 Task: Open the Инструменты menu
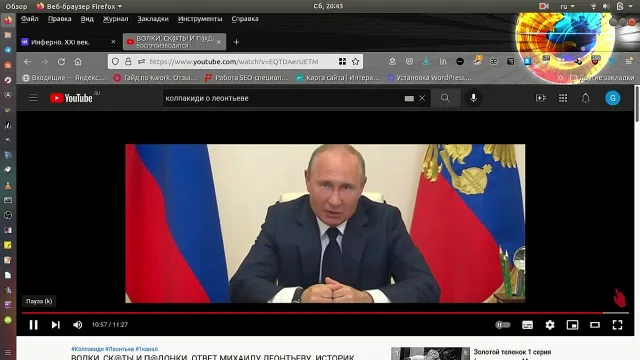pos(200,19)
